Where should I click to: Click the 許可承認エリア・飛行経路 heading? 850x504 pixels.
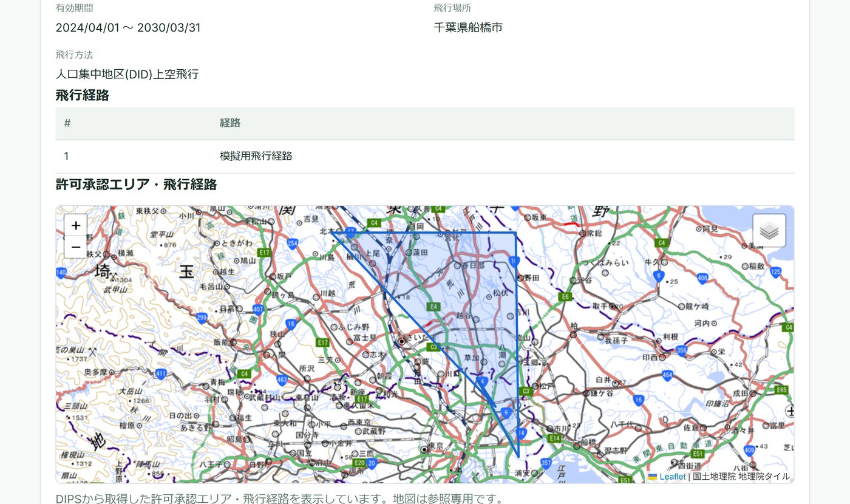click(x=136, y=185)
